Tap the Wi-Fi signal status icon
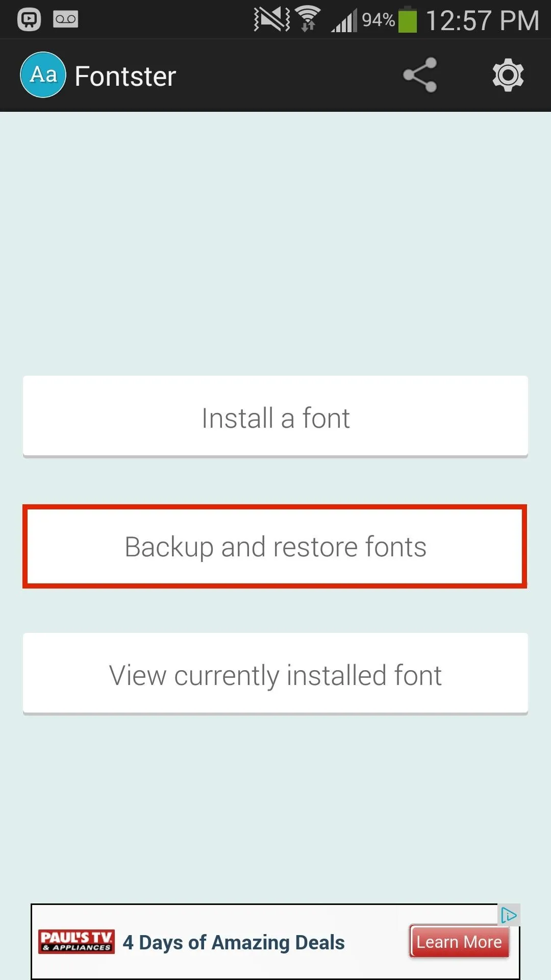Screen dimensions: 551x980 point(308,19)
